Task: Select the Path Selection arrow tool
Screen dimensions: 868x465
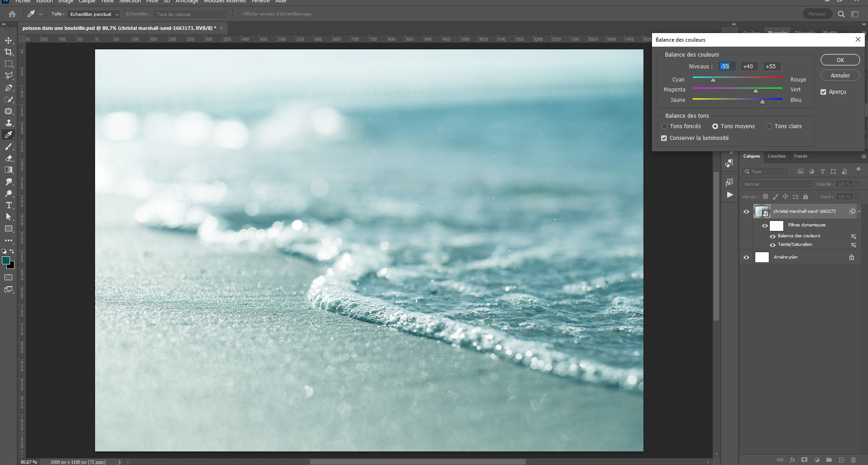Action: (x=9, y=217)
